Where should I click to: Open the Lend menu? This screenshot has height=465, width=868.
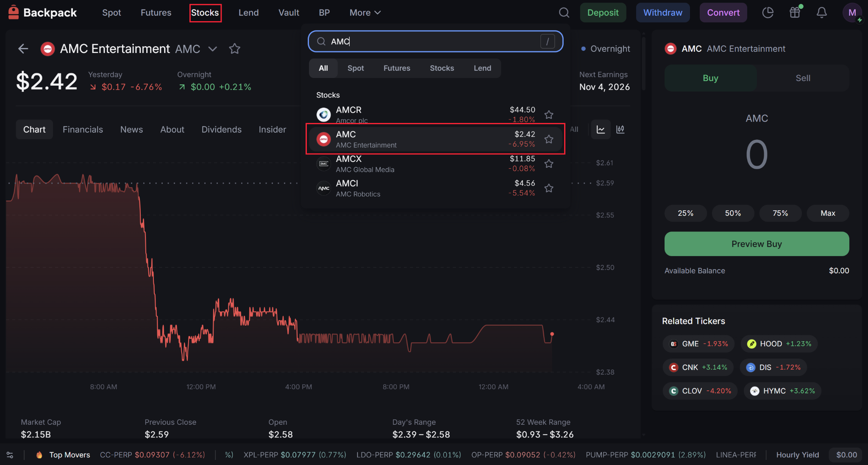point(248,13)
